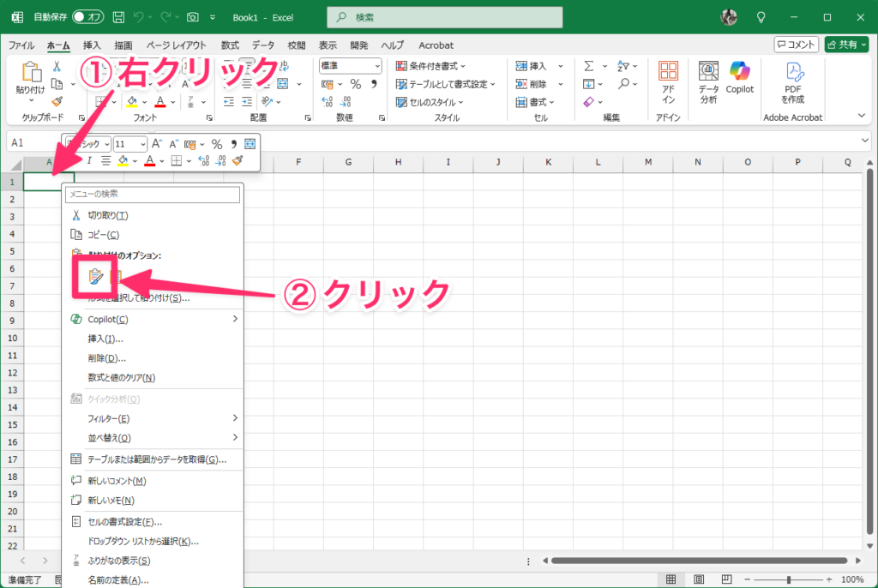The height and width of the screenshot is (588, 878).
Task: Click the Fill down-arrow icon in the 編集 group
Action: [588, 84]
